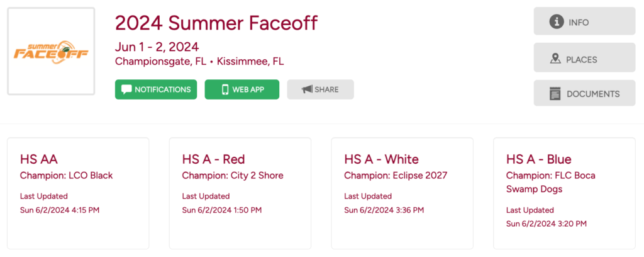The width and height of the screenshot is (644, 257).
Task: Open the Documents button
Action: (x=584, y=94)
